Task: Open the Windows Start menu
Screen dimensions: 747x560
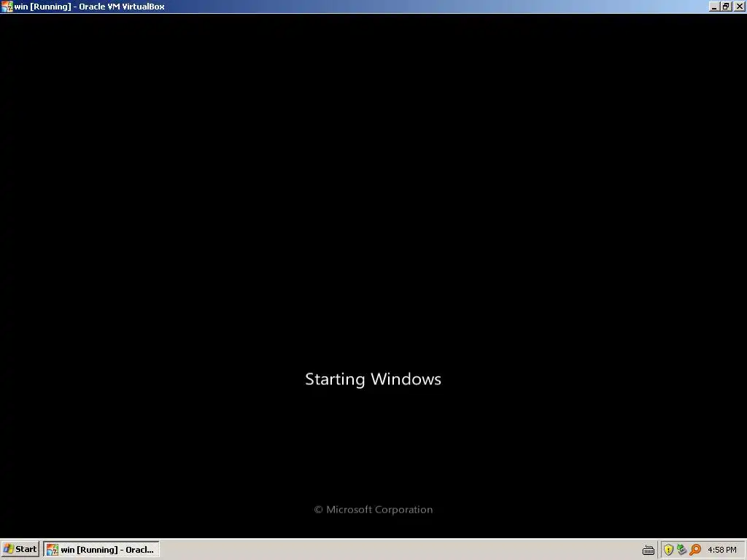Action: click(20, 550)
